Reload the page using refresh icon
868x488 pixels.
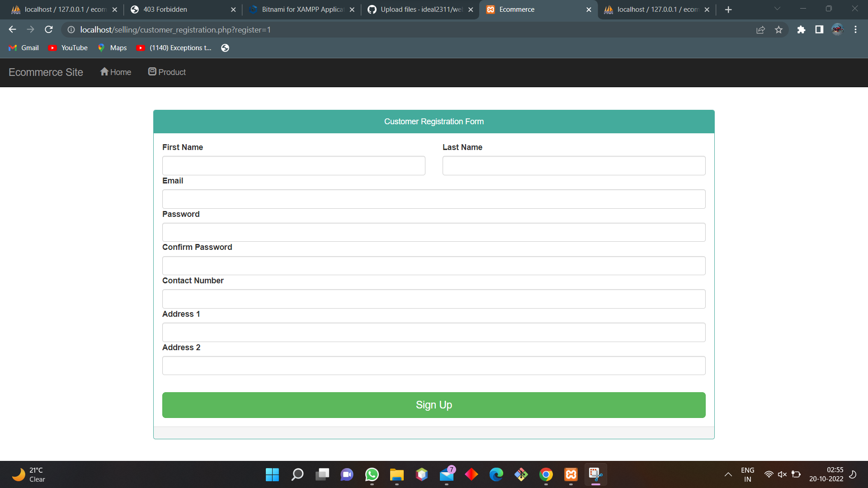click(48, 29)
